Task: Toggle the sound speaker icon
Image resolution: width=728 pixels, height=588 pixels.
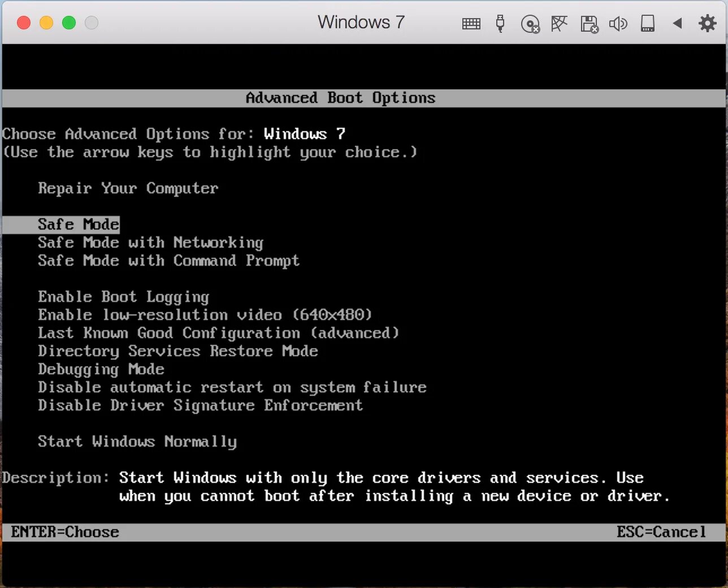Action: [618, 24]
